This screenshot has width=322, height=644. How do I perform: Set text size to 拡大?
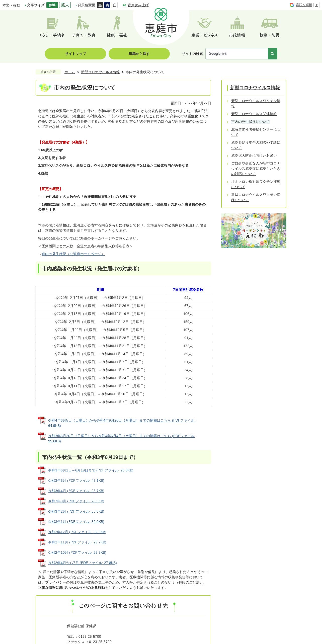click(x=65, y=5)
